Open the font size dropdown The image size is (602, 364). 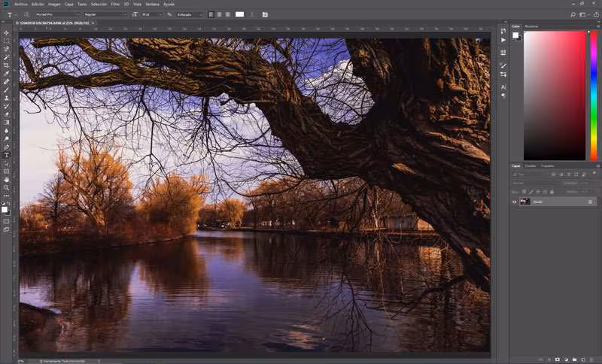(152, 14)
